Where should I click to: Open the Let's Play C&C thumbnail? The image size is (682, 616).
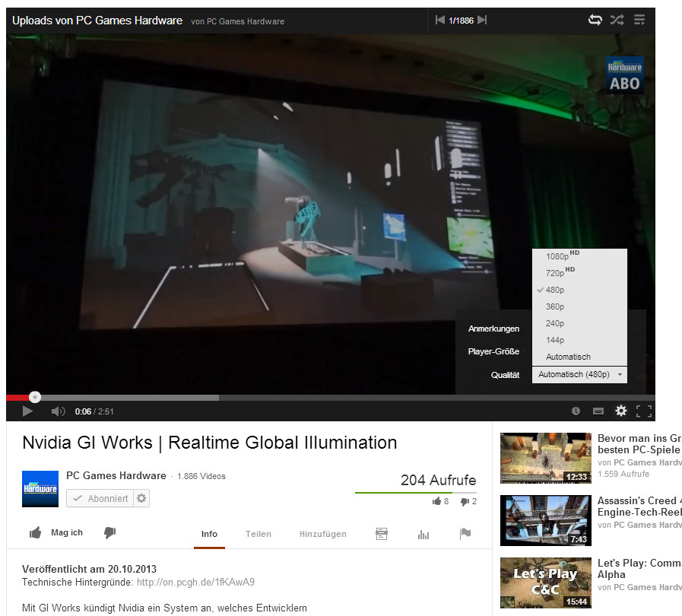[546, 583]
